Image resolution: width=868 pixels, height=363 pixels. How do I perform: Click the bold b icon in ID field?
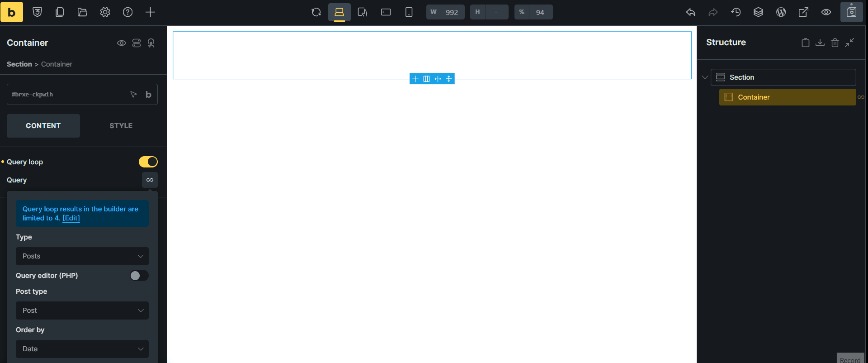click(x=148, y=94)
